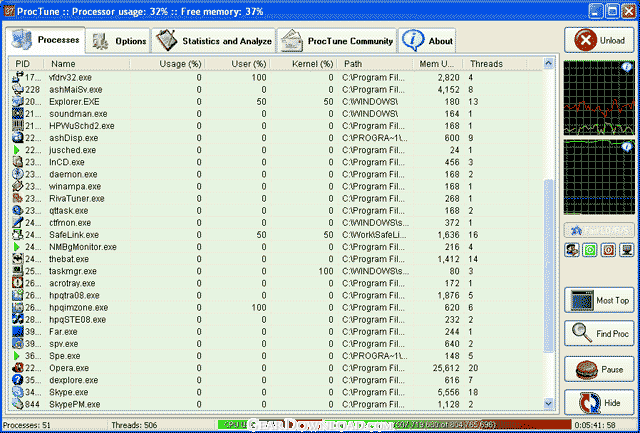Click the CPU usage history graph
This screenshot has width=640, height=433.
pyautogui.click(x=599, y=98)
